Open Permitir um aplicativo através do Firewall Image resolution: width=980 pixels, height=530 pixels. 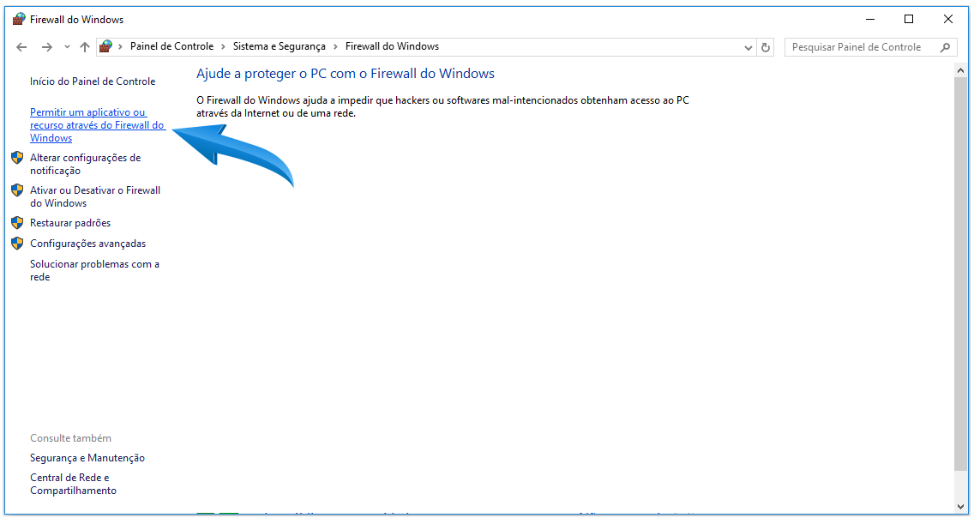coord(98,125)
